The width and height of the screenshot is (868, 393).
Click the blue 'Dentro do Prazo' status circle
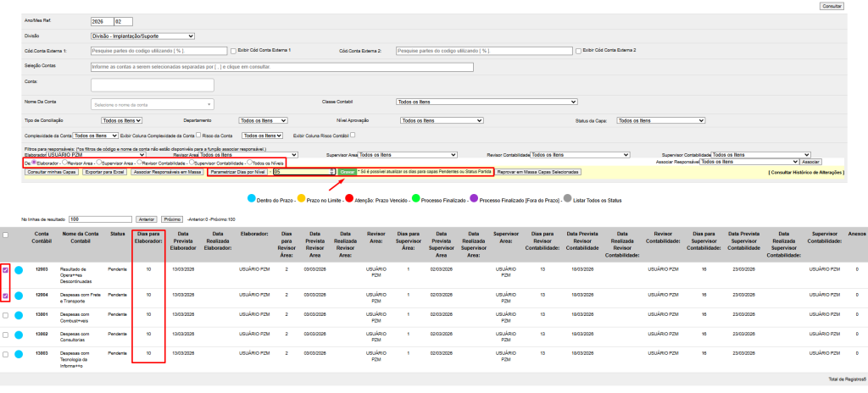(x=251, y=199)
